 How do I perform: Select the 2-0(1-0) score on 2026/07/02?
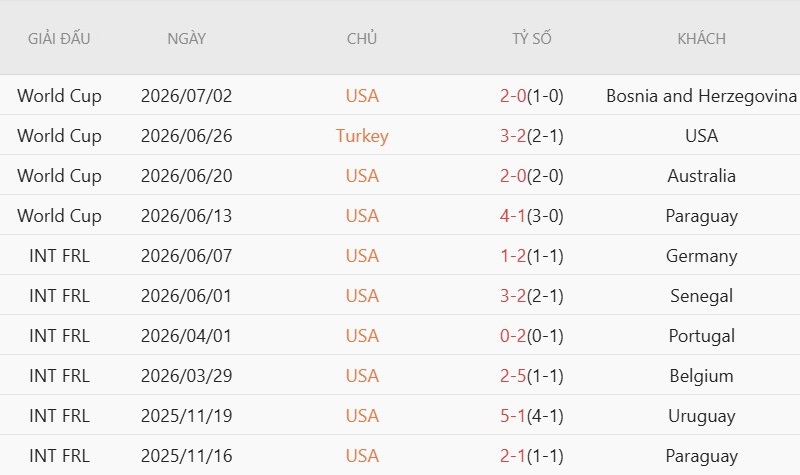(532, 96)
